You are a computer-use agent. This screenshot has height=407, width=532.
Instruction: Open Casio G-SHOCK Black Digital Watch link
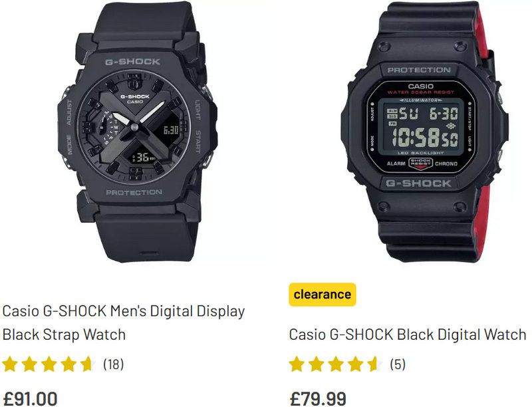[x=408, y=335]
